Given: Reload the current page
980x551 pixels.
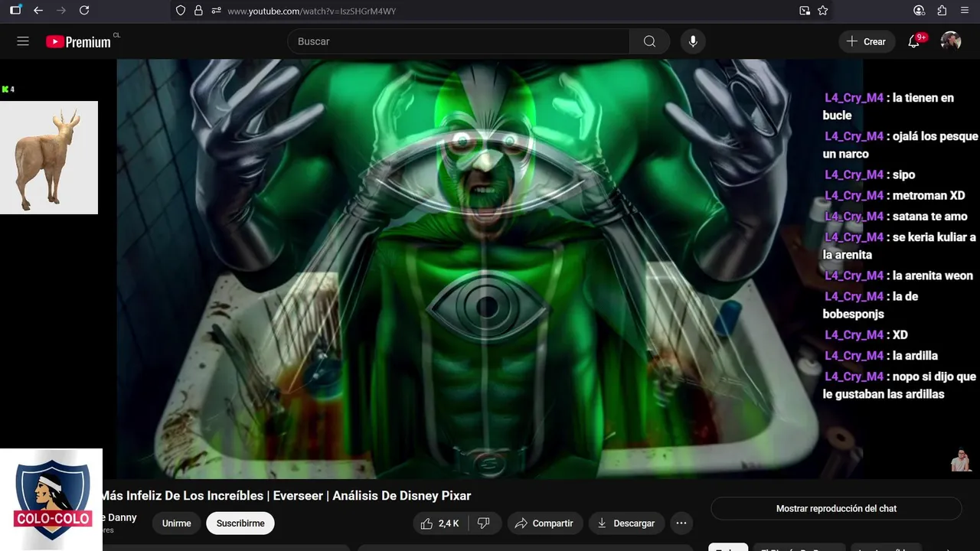Looking at the screenshot, I should [x=84, y=11].
